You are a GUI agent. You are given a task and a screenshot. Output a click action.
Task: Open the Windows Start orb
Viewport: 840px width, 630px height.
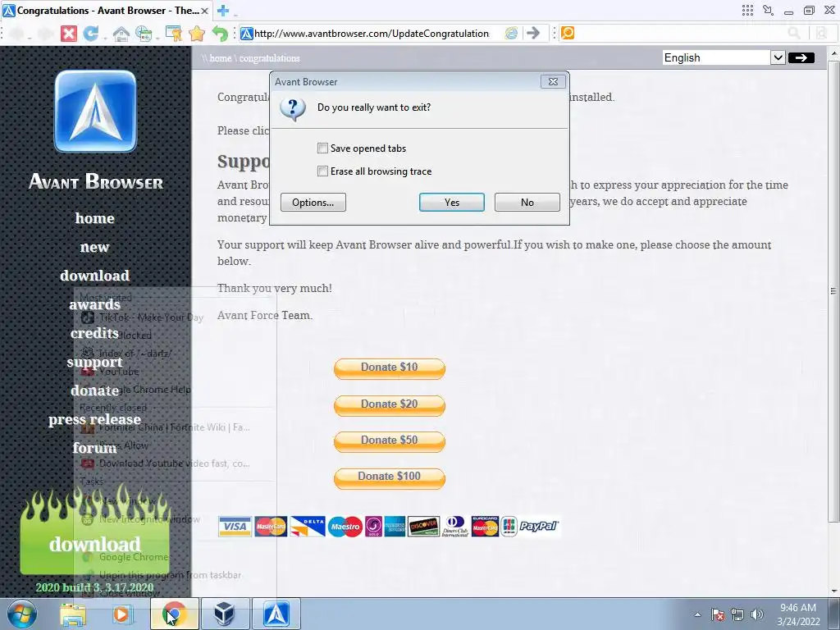tap(21, 614)
